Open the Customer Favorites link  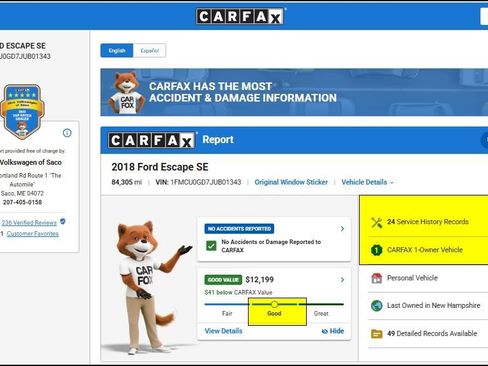32,234
